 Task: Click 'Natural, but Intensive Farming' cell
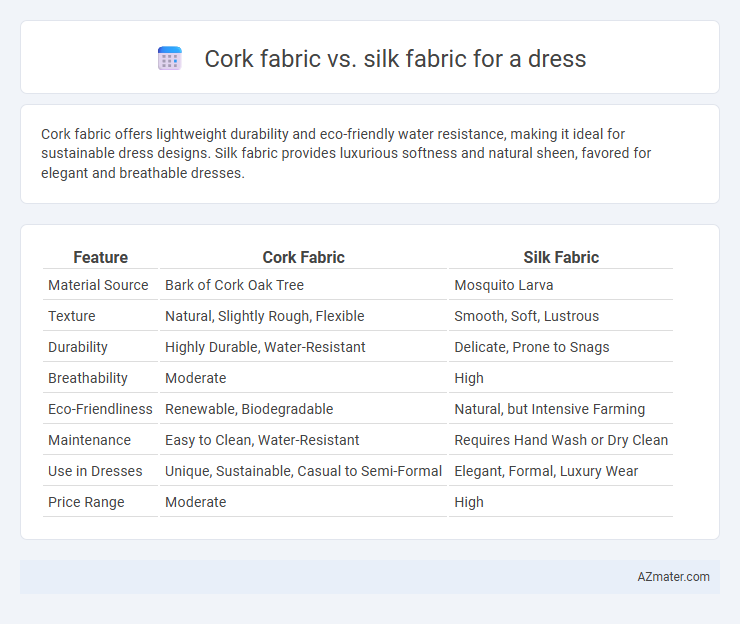549,409
